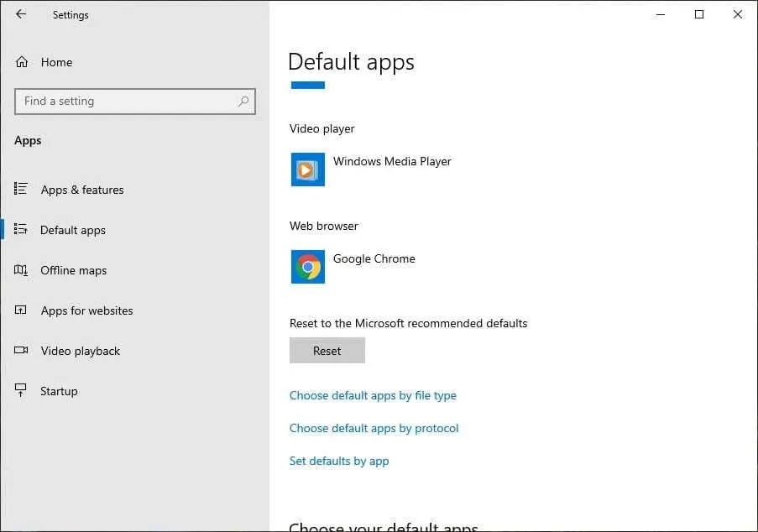The image size is (758, 532).
Task: Focus the Find a setting search box
Action: tap(135, 102)
